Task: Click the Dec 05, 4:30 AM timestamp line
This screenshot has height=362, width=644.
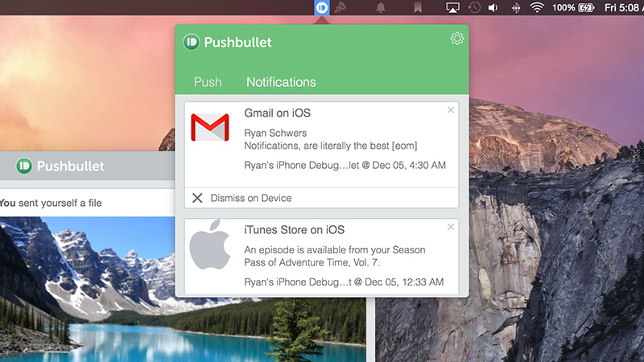Action: (x=345, y=165)
